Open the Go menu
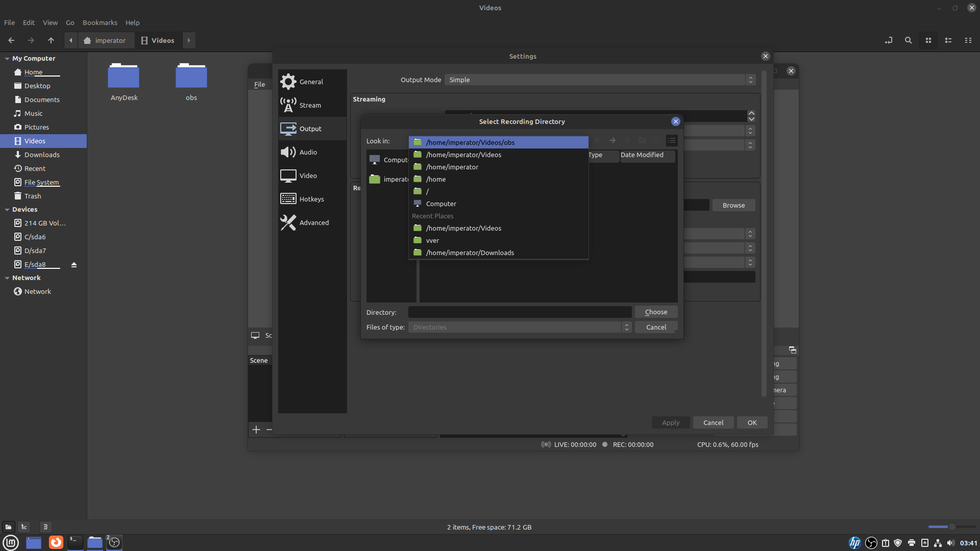Image resolution: width=980 pixels, height=551 pixels. (x=70, y=22)
